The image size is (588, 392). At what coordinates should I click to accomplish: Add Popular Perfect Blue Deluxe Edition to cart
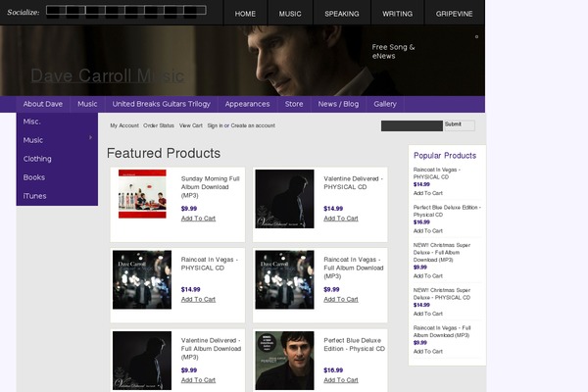[428, 230]
